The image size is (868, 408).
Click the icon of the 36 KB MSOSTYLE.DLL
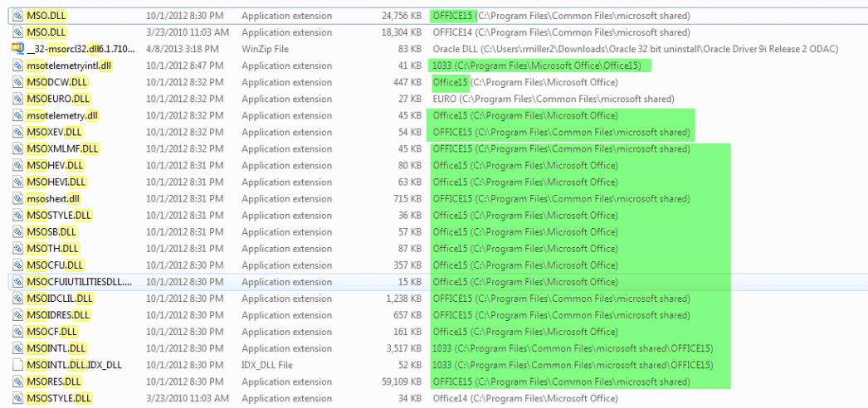[17, 215]
